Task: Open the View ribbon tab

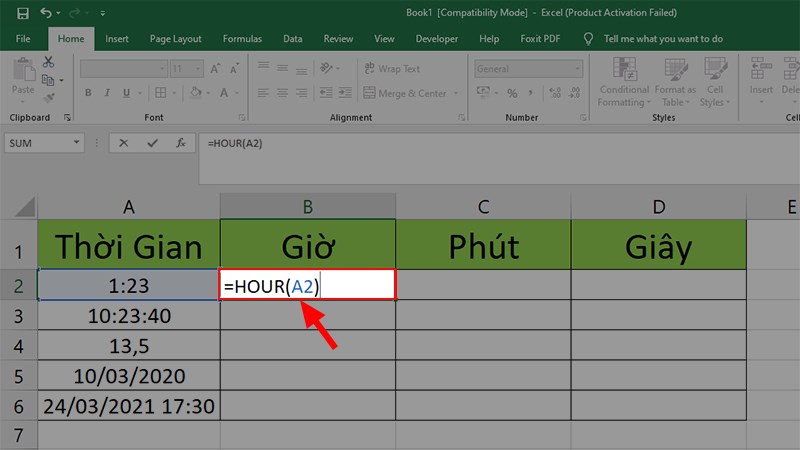Action: (384, 39)
